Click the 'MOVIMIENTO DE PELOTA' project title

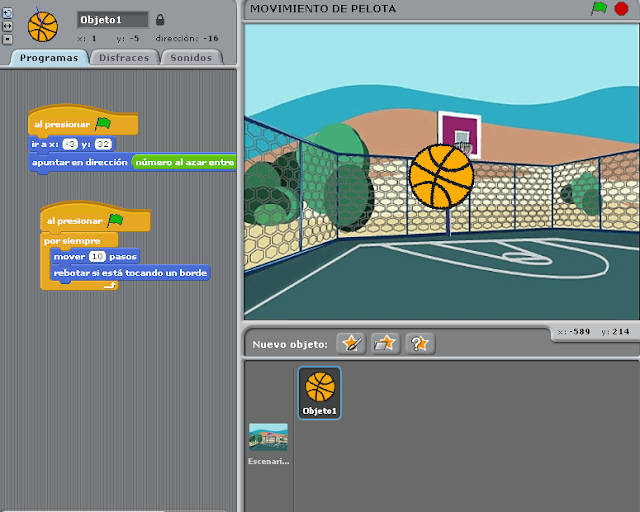pyautogui.click(x=323, y=9)
